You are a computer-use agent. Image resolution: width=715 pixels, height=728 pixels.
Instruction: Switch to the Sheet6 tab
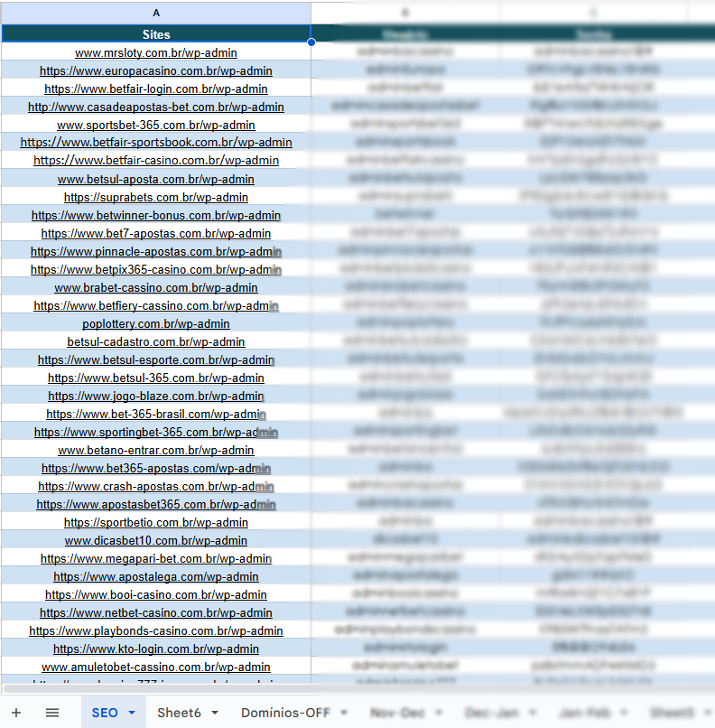pyautogui.click(x=179, y=713)
